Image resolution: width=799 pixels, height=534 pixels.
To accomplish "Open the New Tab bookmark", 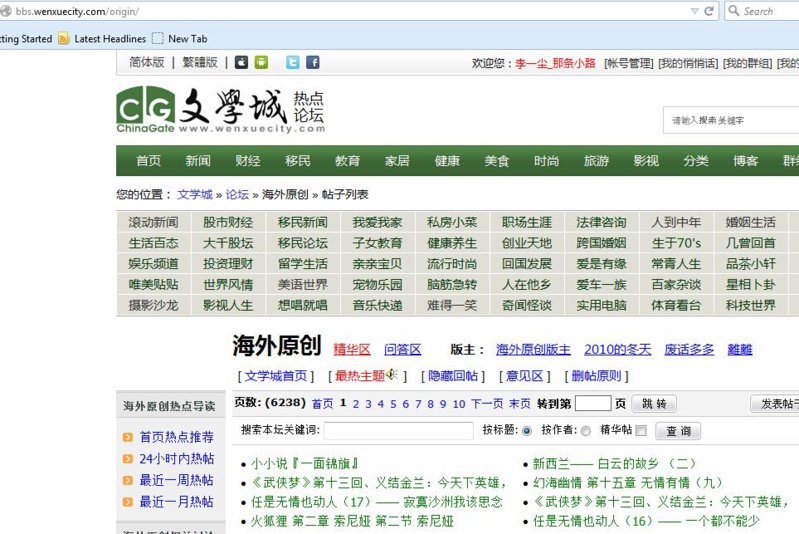I will 180,39.
